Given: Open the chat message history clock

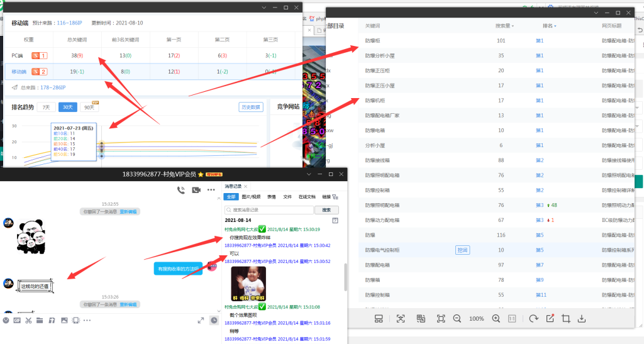Looking at the screenshot, I should point(214,320).
